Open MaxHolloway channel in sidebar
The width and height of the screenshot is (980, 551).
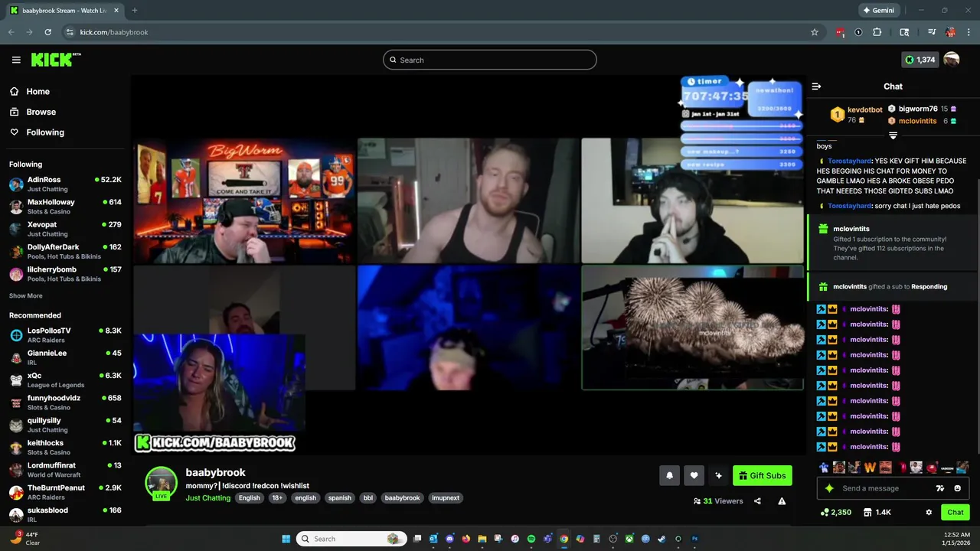pos(65,207)
